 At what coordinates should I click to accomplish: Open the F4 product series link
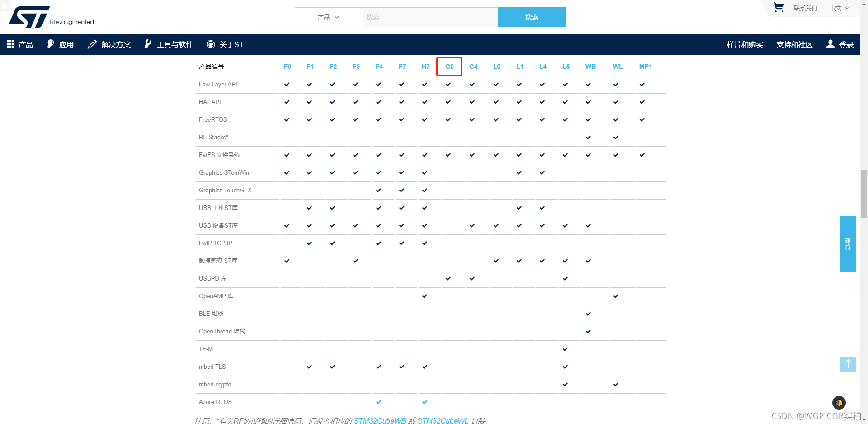[x=379, y=67]
